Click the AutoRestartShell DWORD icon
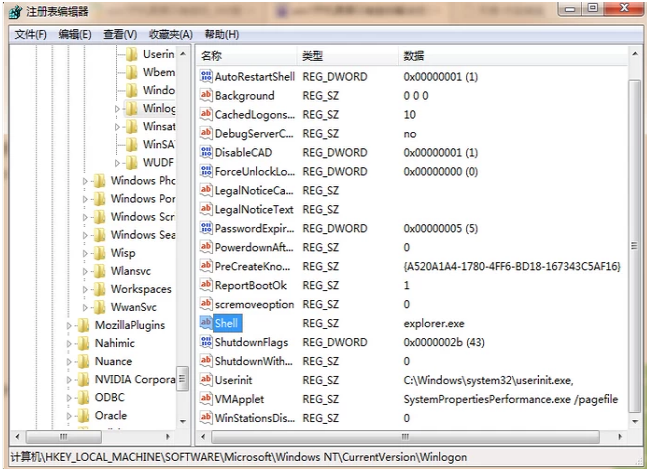This screenshot has height=469, width=647. pyautogui.click(x=206, y=77)
